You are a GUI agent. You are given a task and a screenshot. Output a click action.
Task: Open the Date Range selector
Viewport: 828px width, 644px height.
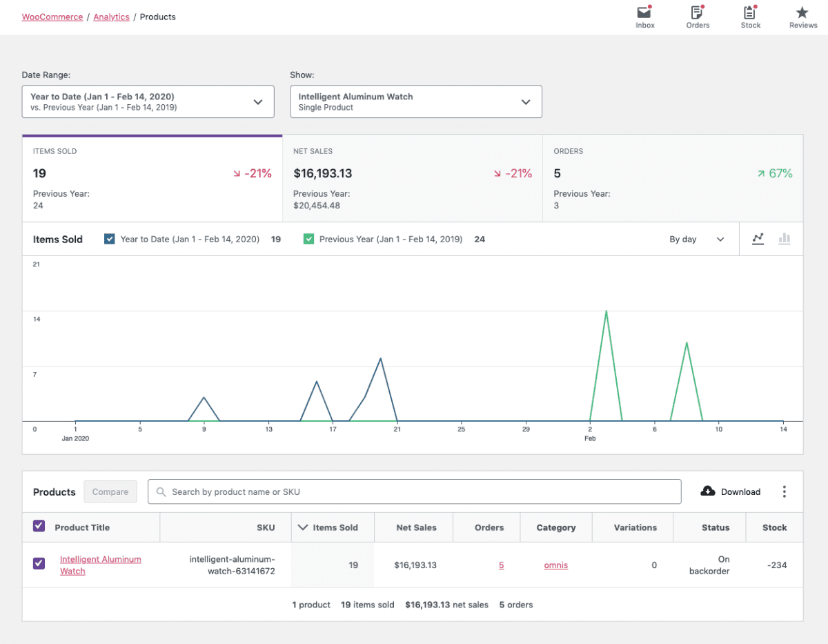click(148, 101)
